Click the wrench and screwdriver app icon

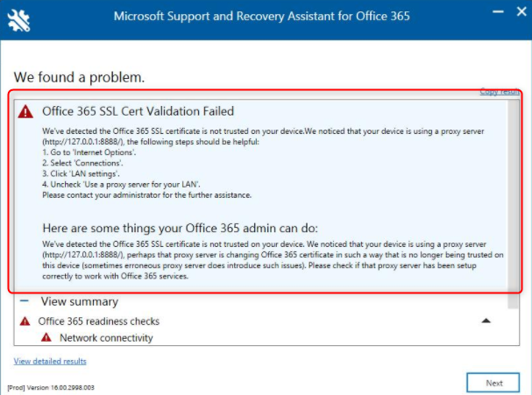[x=18, y=20]
